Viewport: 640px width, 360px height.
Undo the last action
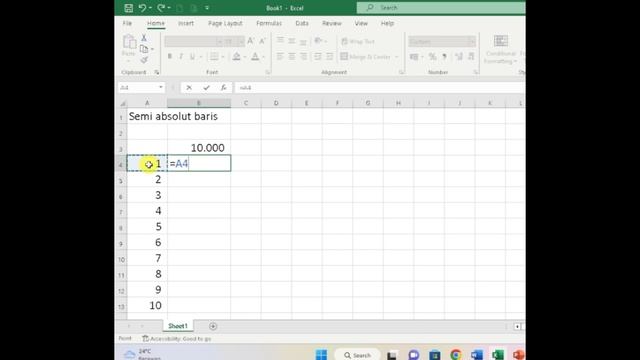coord(142,8)
